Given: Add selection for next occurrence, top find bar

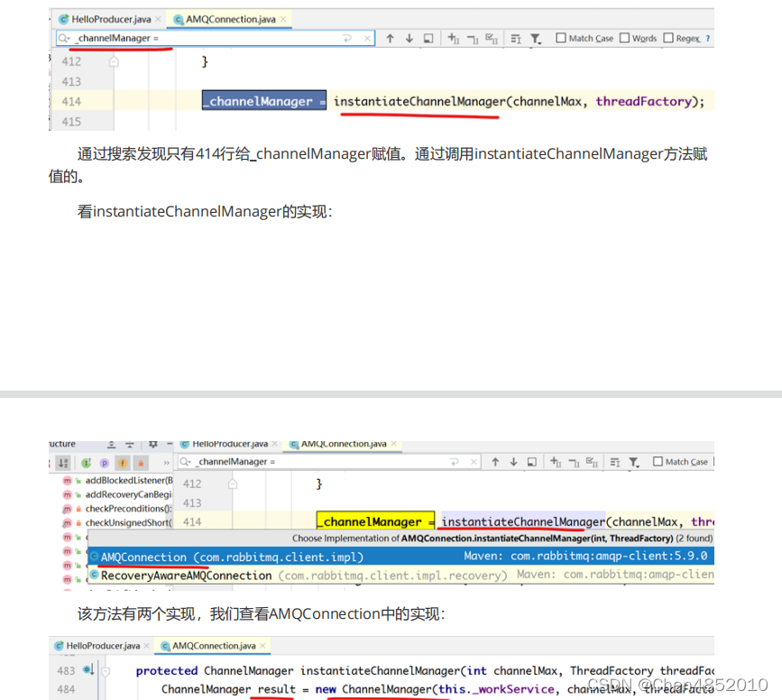Looking at the screenshot, I should (x=454, y=39).
